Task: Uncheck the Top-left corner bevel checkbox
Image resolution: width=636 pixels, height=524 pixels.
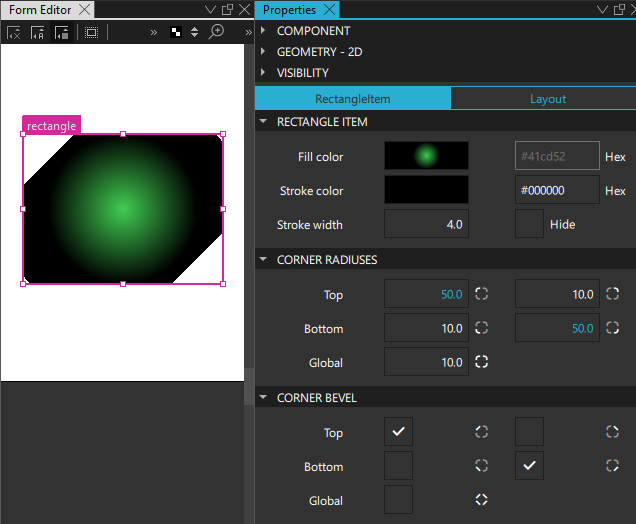Action: (x=398, y=432)
